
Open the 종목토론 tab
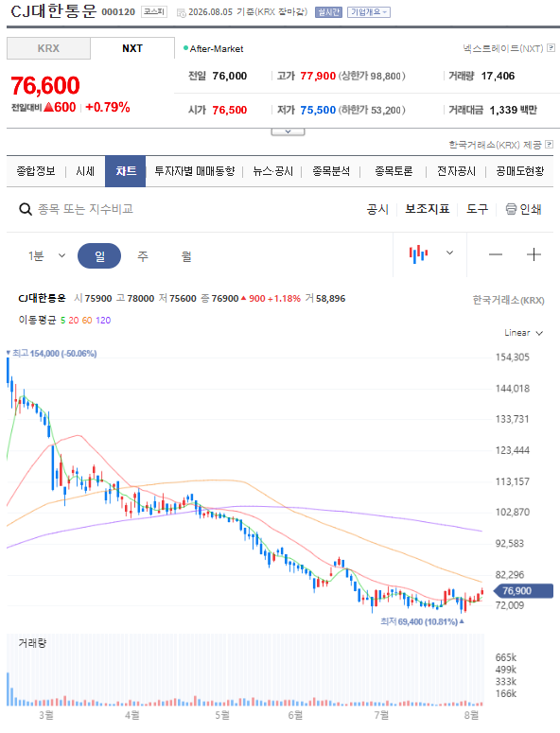click(x=394, y=171)
